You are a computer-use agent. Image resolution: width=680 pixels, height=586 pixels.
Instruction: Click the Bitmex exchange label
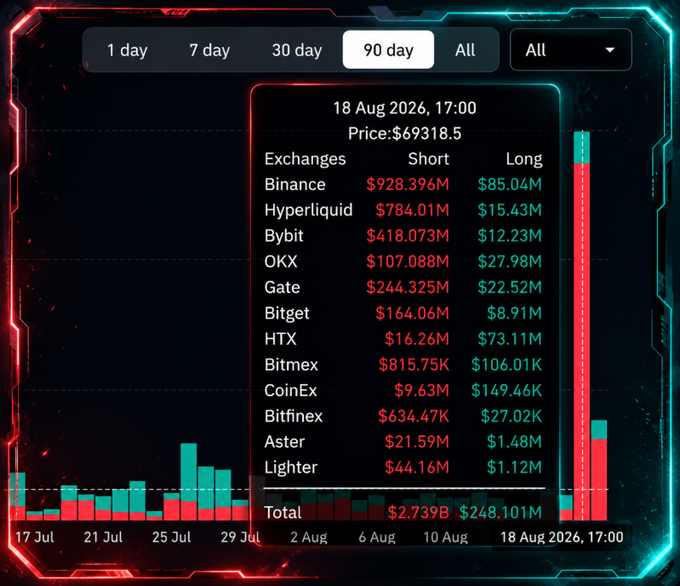click(x=291, y=365)
